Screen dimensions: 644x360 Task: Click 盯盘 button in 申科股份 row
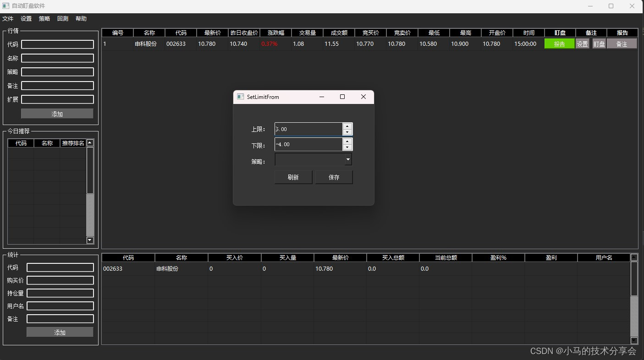click(599, 44)
